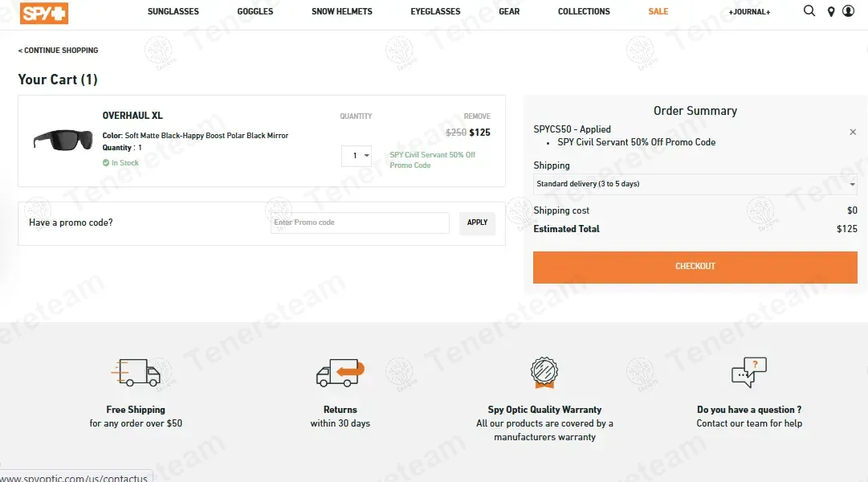The height and width of the screenshot is (482, 868).
Task: Open the store locator pin icon
Action: pos(830,11)
